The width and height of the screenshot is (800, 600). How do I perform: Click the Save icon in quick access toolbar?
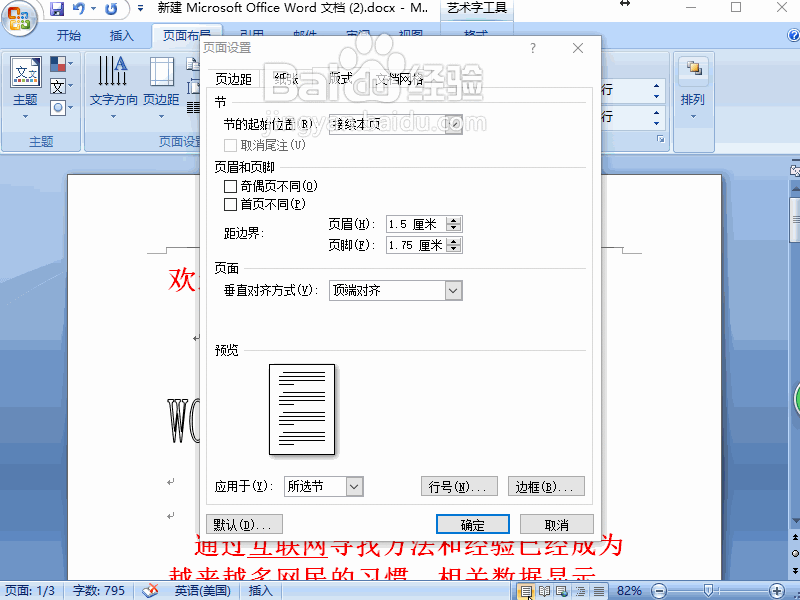tap(57, 9)
